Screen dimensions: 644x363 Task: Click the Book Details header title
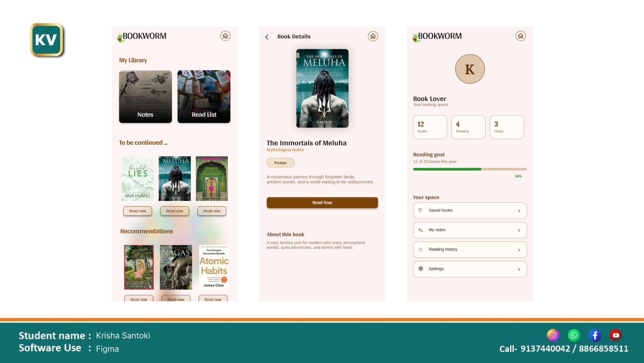[294, 37]
